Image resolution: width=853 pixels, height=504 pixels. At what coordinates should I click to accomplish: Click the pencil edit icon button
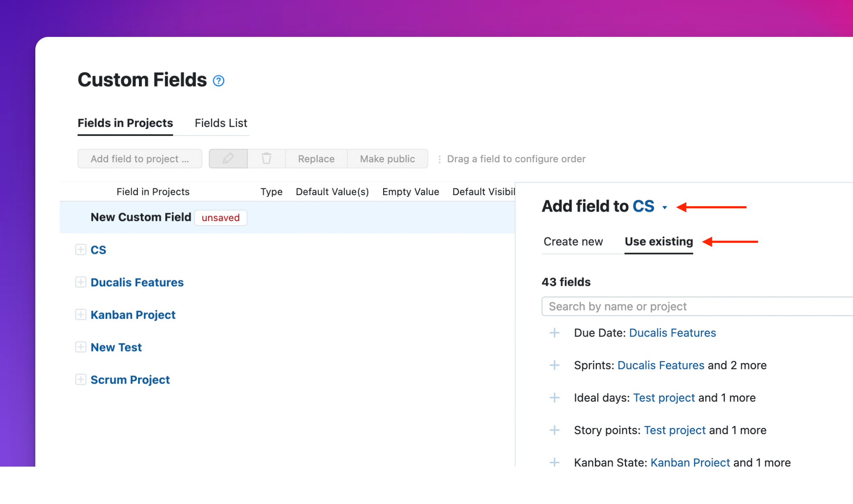click(x=228, y=159)
